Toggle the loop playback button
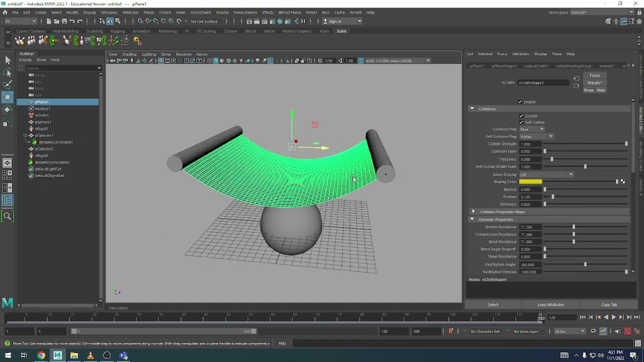Image resolution: width=644 pixels, height=362 pixels. click(x=593, y=331)
